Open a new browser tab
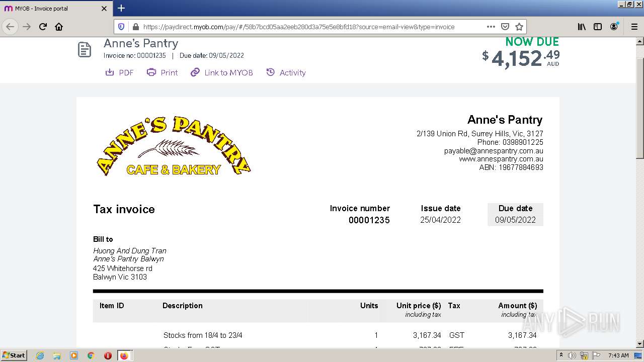 [x=121, y=8]
